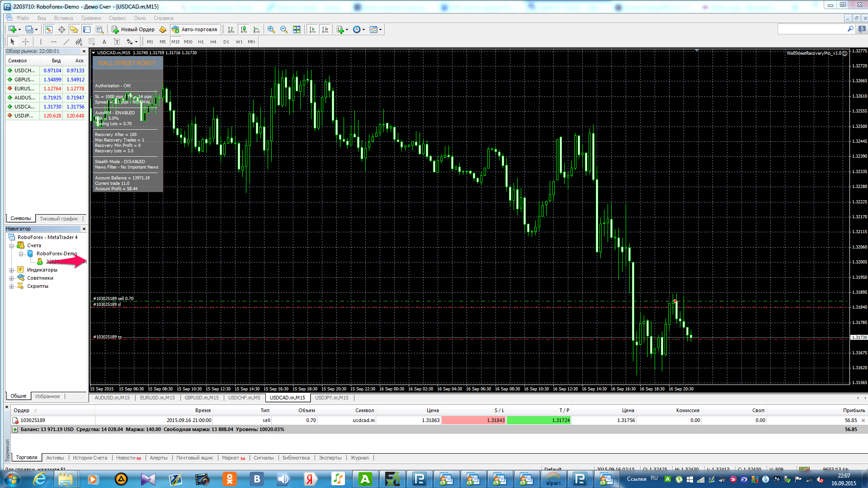
Task: Toggle the Data Window crosshair-circle icon
Action: click(61, 29)
